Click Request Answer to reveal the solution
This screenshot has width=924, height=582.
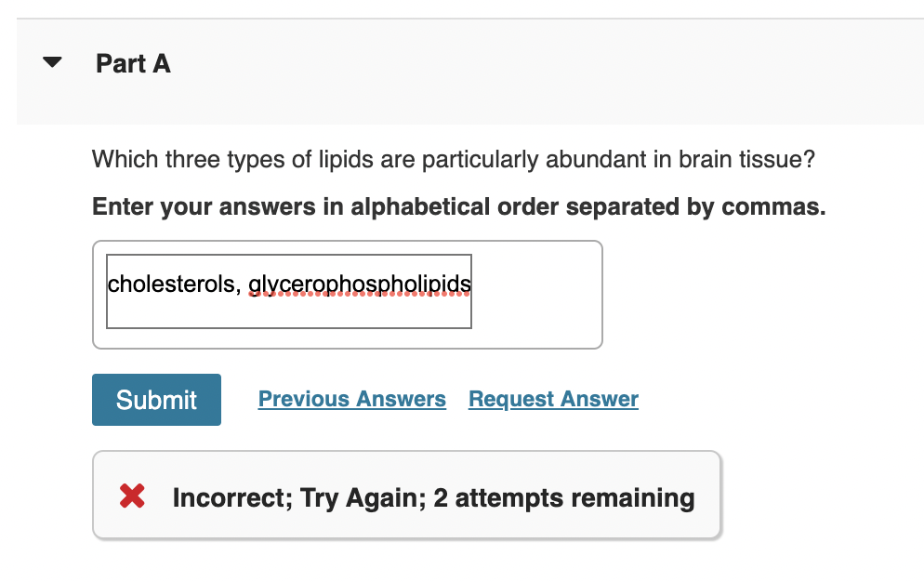click(552, 399)
